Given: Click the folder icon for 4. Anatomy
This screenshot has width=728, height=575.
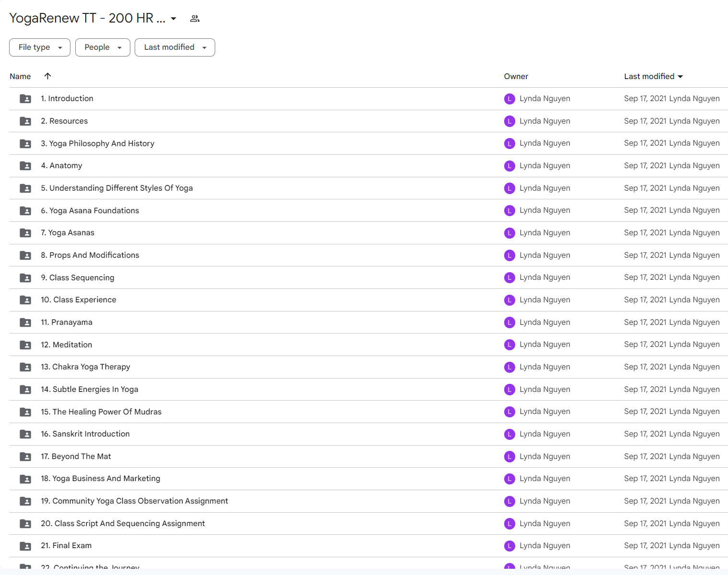Looking at the screenshot, I should [25, 166].
